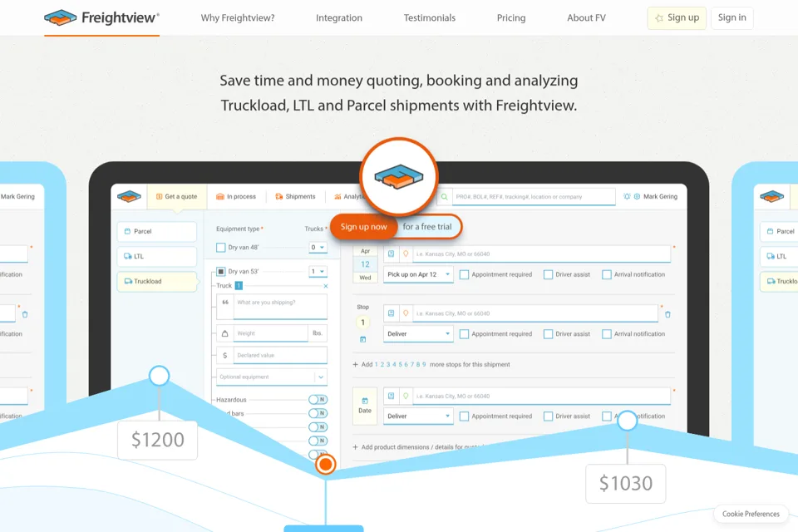The image size is (798, 532).
Task: Remove Truck 1 with the X icon
Action: pyautogui.click(x=326, y=286)
